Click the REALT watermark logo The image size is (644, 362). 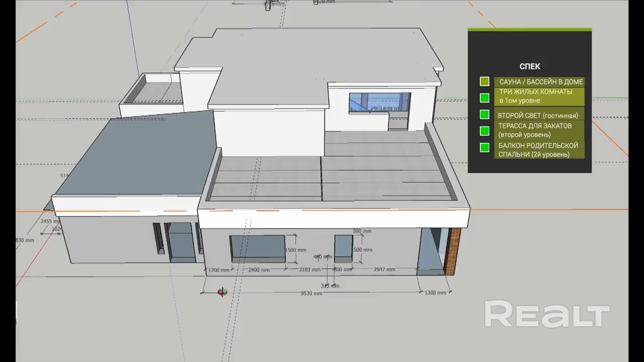click(x=547, y=314)
